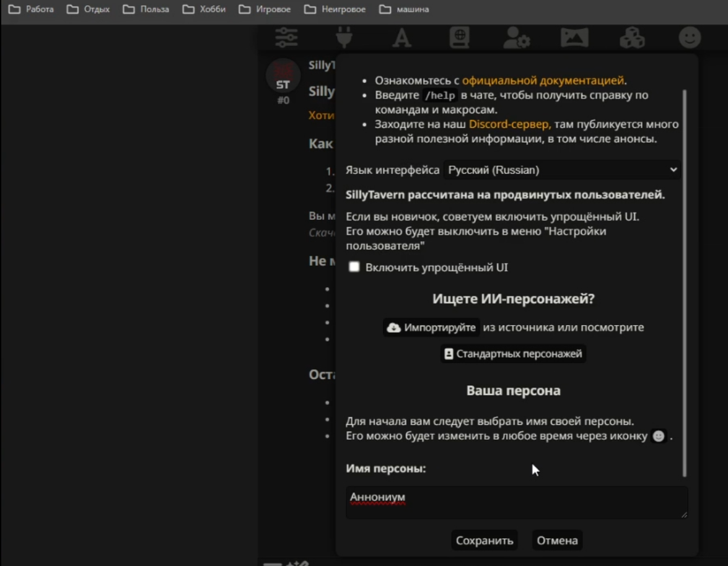Enable Включить упрощённый UI checkbox
The image size is (728, 566).
pos(354,267)
